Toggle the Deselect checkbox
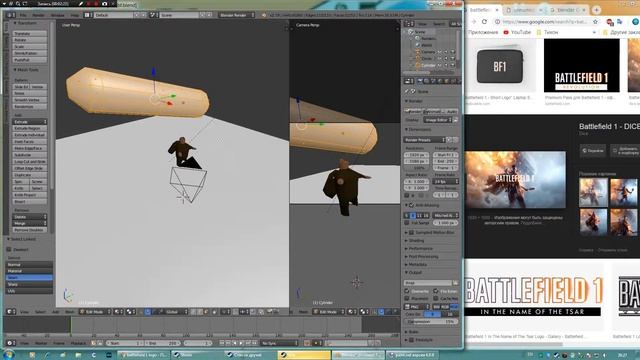 pos(9,249)
